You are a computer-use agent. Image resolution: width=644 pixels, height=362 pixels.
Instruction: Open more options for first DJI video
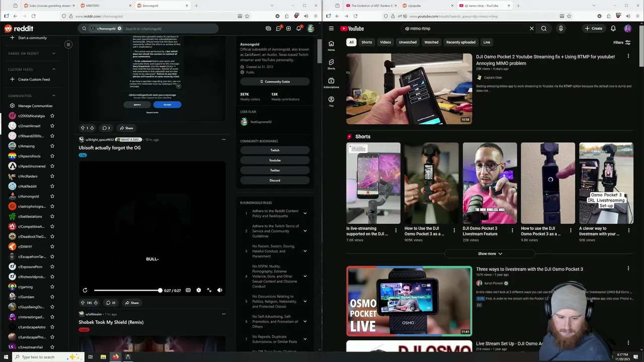628,56
